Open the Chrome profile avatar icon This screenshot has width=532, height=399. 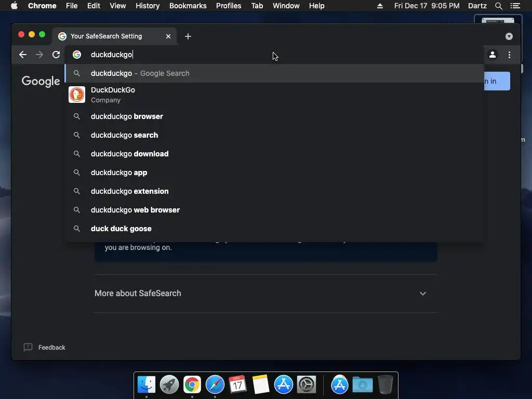[x=493, y=55]
